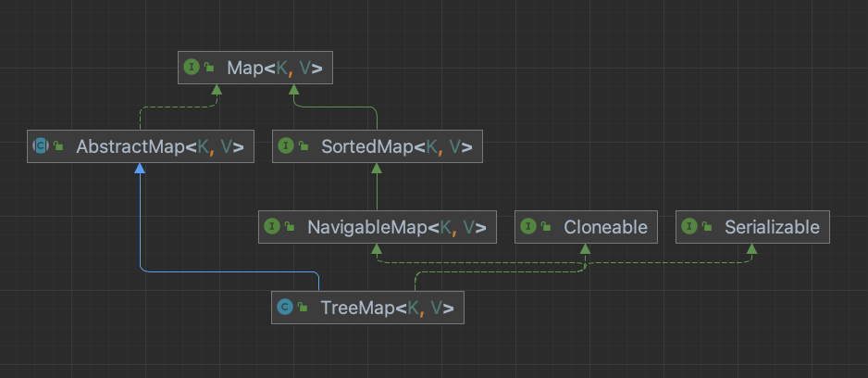The image size is (868, 378).
Task: Click the interface icon beside Cloneable
Action: point(528,226)
